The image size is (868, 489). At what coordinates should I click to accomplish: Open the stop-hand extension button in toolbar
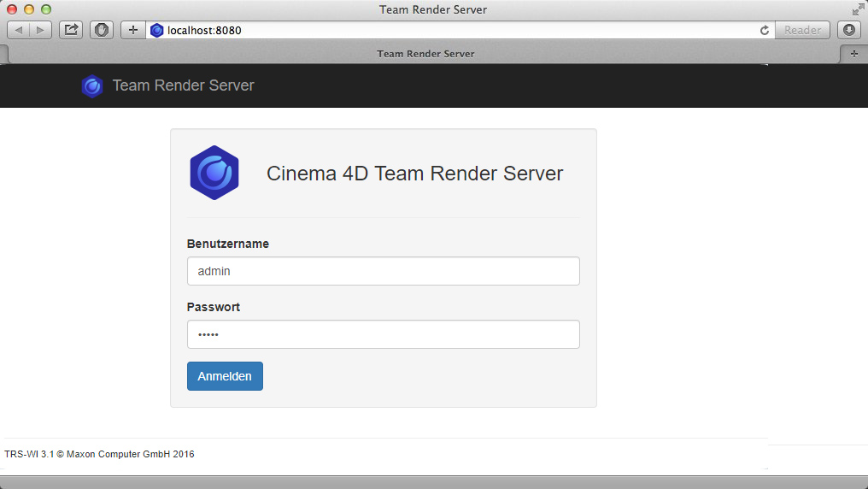coord(102,30)
